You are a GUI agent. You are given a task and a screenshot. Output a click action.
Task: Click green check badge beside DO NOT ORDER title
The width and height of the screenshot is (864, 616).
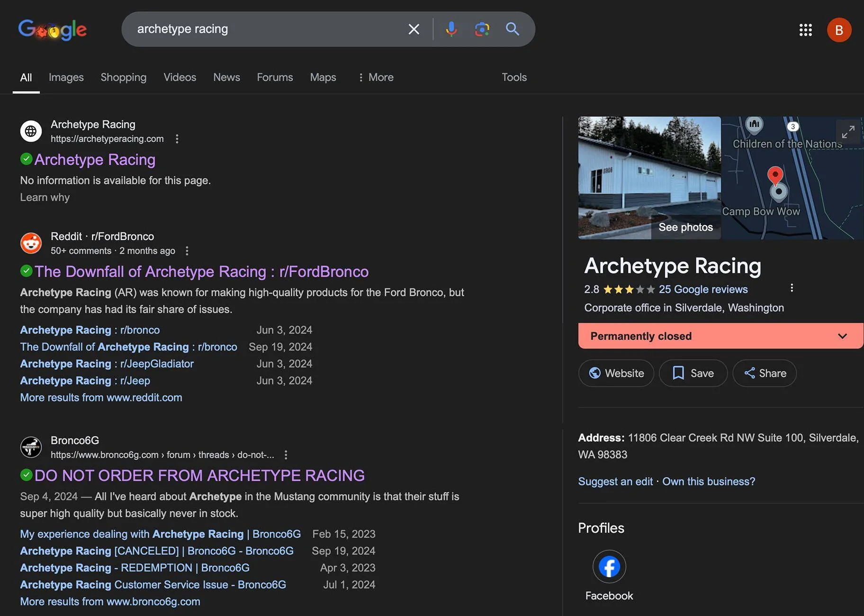(x=27, y=474)
